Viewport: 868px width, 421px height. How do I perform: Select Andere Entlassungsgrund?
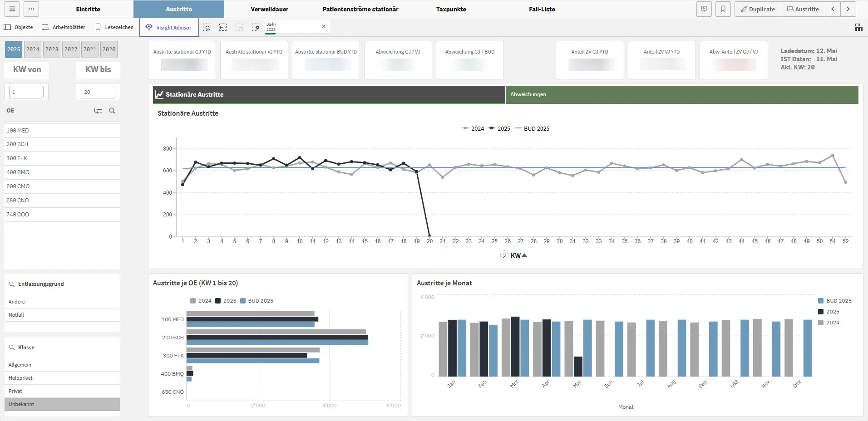pyautogui.click(x=62, y=302)
